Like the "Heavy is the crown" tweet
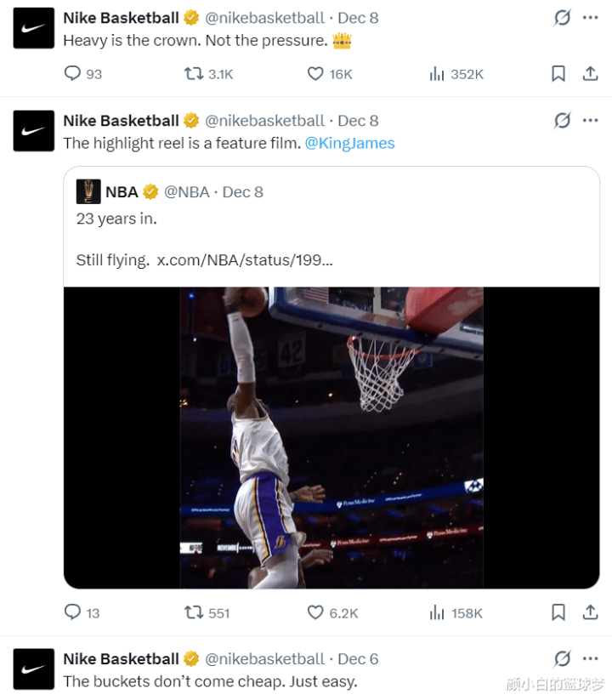The image size is (612, 700). coord(316,74)
